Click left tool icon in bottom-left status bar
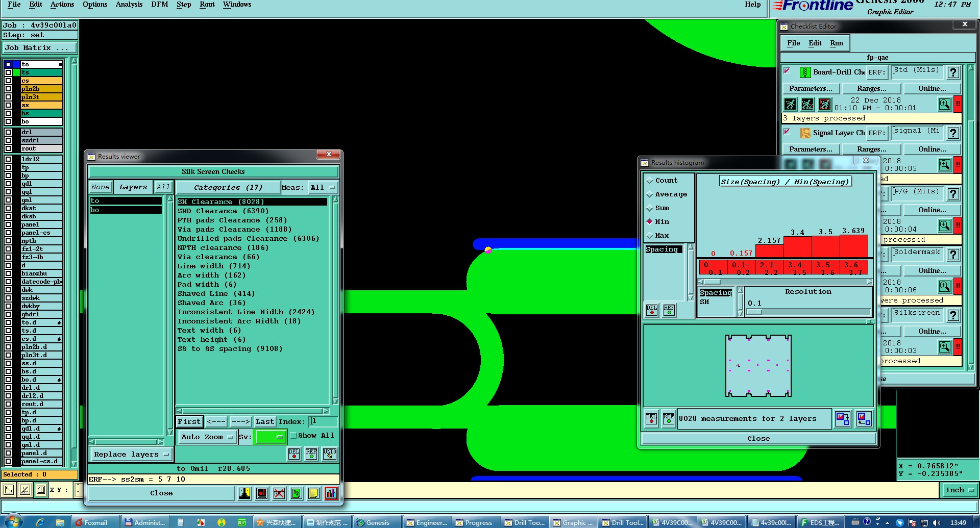The width and height of the screenshot is (980, 528). tap(9, 490)
